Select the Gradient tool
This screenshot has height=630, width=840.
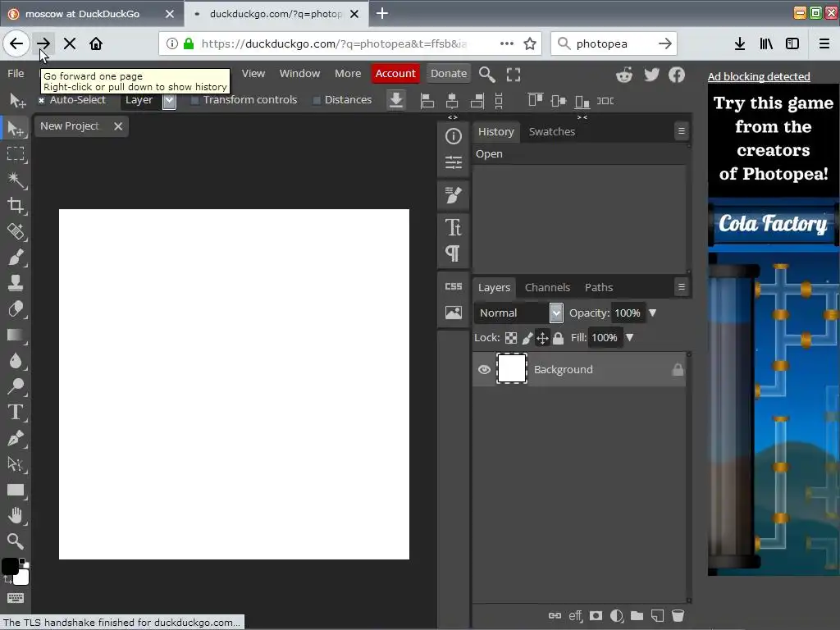coord(16,335)
